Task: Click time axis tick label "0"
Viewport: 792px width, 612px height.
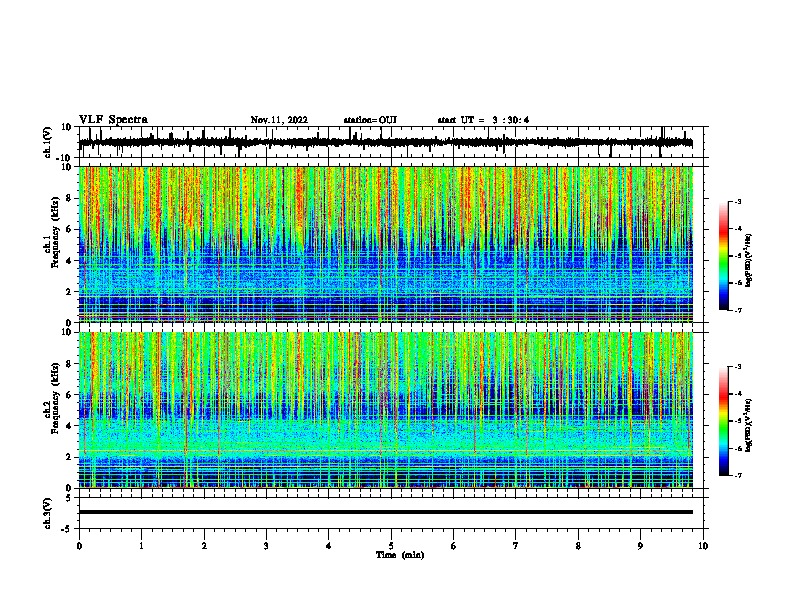Action: [x=79, y=546]
